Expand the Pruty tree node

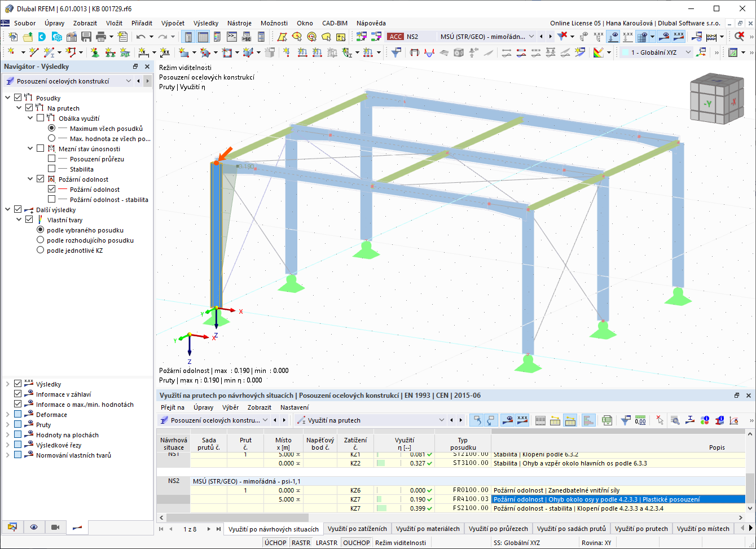[x=8, y=425]
